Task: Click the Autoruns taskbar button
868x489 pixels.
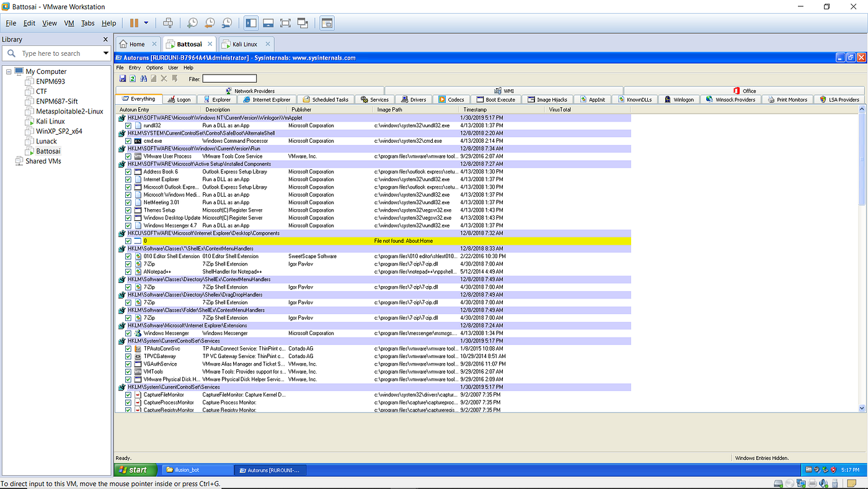Action: click(x=272, y=470)
